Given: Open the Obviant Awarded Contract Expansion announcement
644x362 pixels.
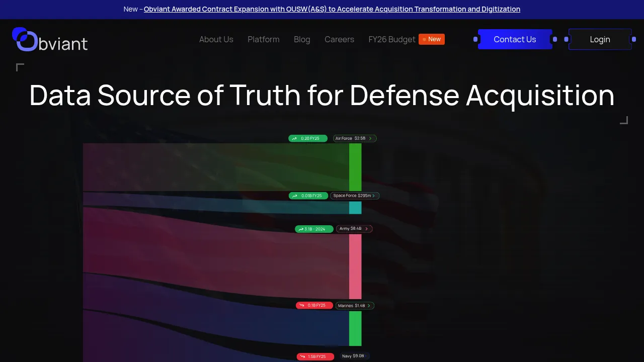Looking at the screenshot, I should 332,9.
